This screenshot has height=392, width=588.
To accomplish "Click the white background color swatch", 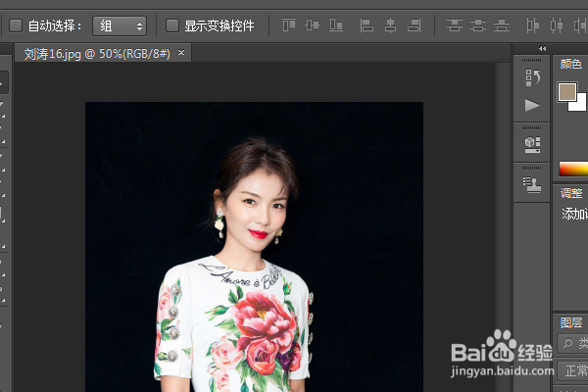I will click(x=580, y=104).
